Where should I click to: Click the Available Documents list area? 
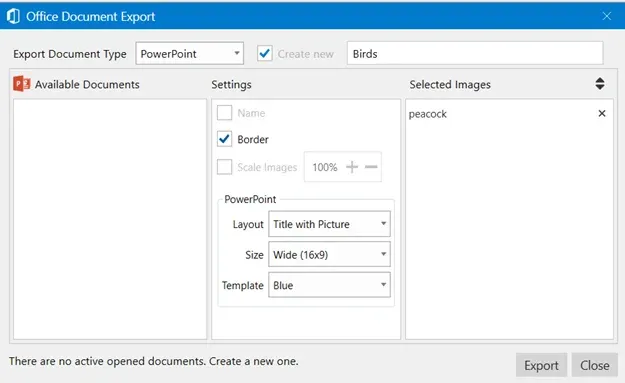point(110,219)
